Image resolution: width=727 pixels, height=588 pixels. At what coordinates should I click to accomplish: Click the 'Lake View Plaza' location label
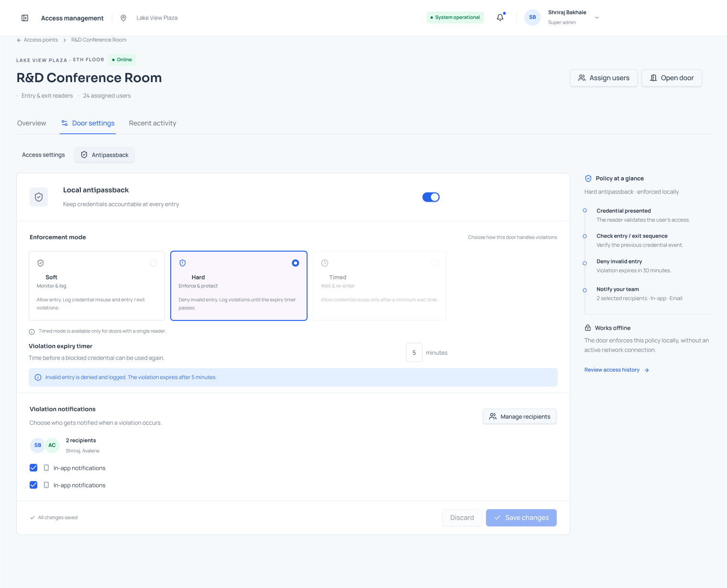(157, 18)
